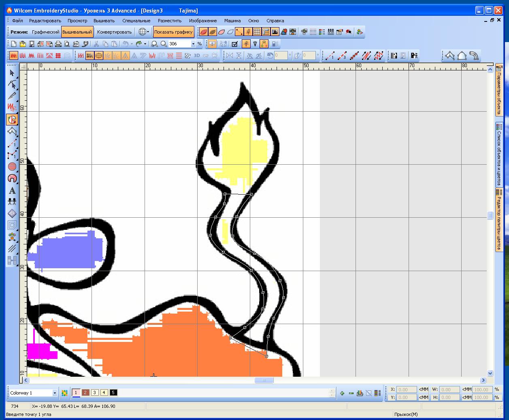Click the add color plus icon
509x420 pixels.
tap(342, 393)
